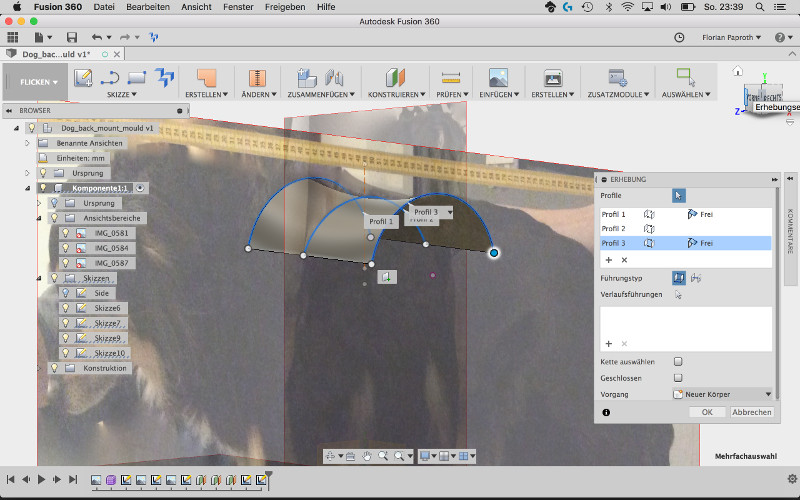The width and height of the screenshot is (800, 500).
Task: Toggle visibility bulb for IMG_0581
Action: coord(67,233)
